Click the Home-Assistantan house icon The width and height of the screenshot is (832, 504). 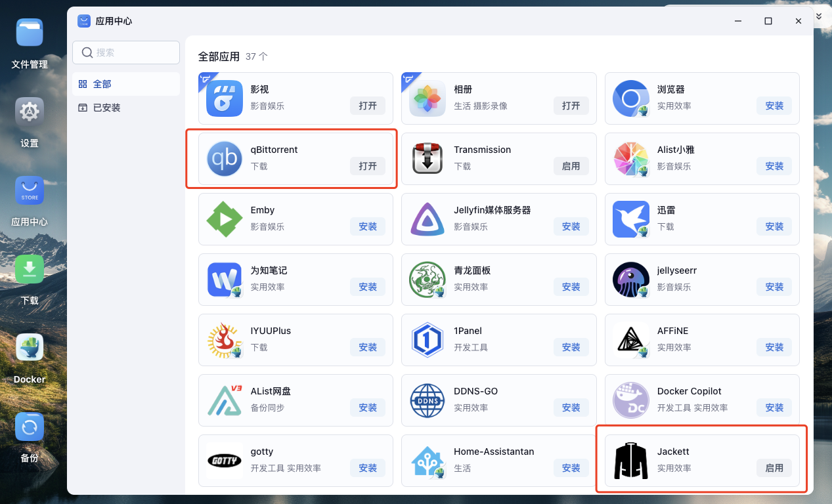click(428, 461)
